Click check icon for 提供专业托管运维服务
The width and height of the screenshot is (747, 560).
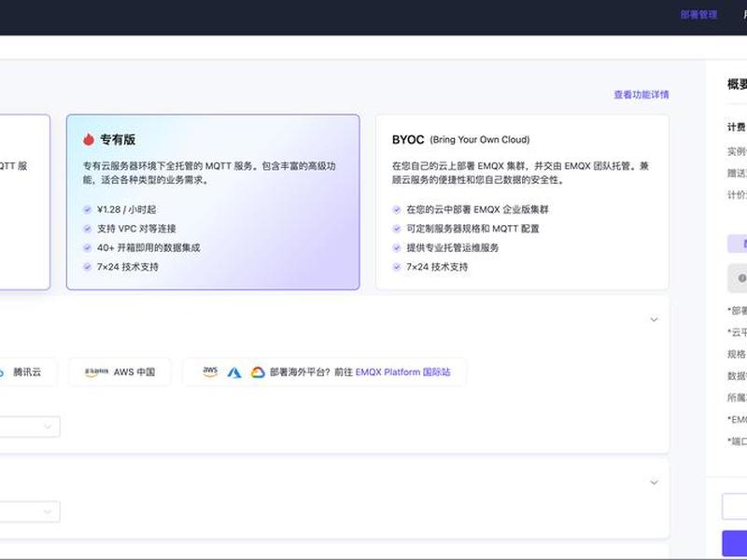coord(396,247)
